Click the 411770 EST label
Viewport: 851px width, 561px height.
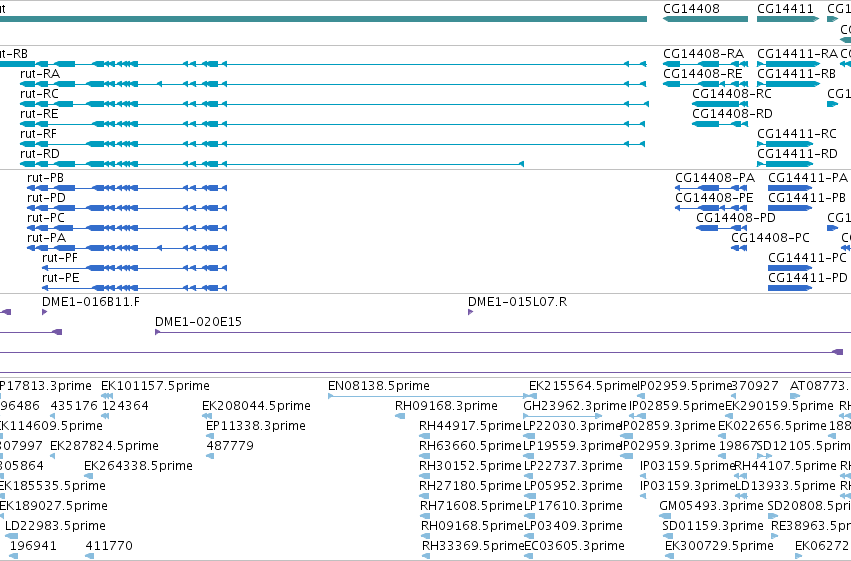[x=109, y=546]
